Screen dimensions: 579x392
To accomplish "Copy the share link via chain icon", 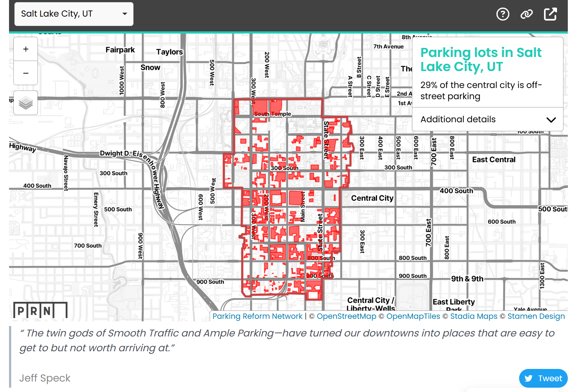I will 526,14.
